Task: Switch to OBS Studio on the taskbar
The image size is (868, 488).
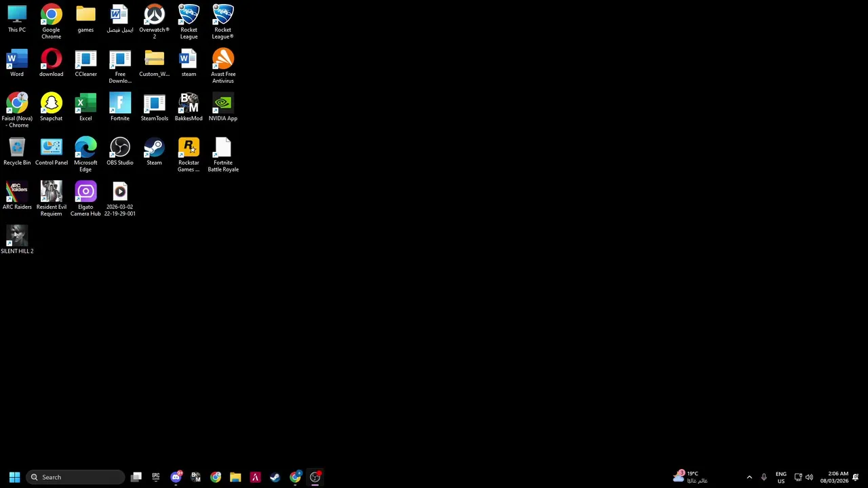Action: point(315,477)
